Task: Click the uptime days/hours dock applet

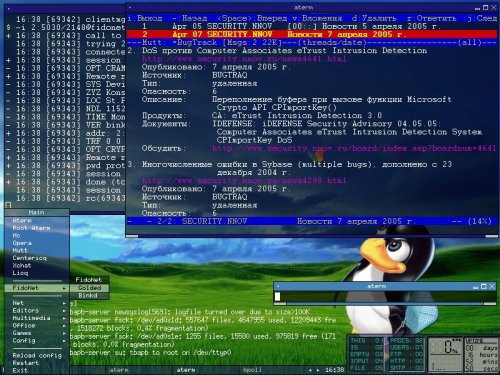Action: [x=482, y=354]
